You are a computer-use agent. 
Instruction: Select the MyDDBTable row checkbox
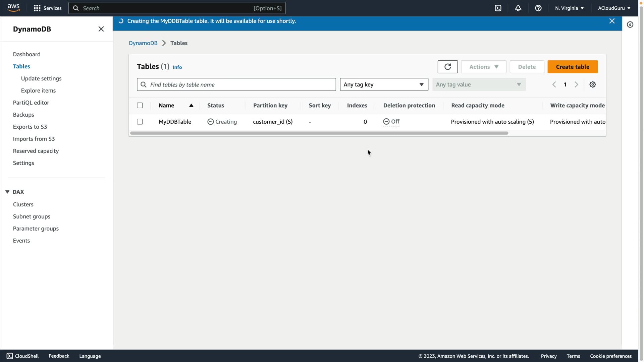140,122
